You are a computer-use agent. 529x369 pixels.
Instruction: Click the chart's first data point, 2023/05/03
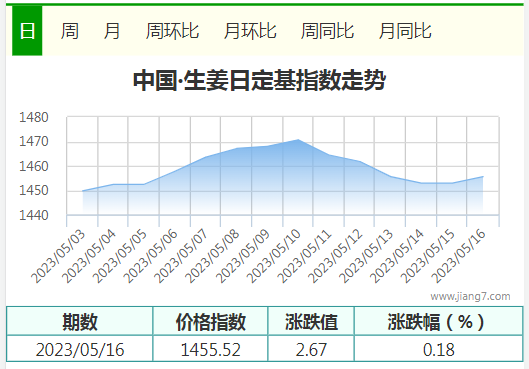point(83,191)
